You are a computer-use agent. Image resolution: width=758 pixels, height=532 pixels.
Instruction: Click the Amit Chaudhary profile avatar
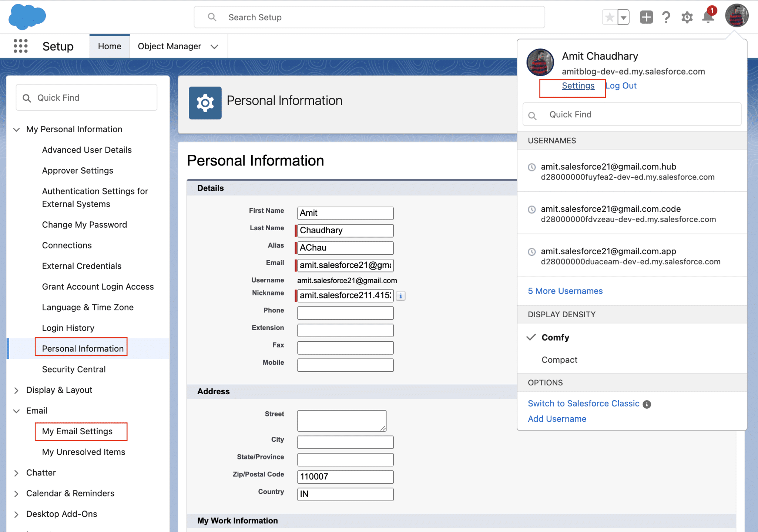pyautogui.click(x=736, y=16)
